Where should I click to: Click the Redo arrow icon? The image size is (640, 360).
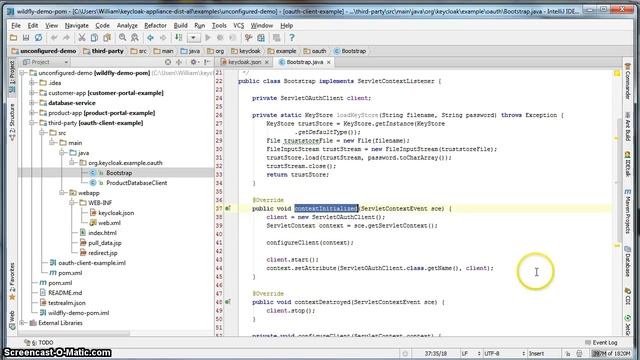point(66,38)
